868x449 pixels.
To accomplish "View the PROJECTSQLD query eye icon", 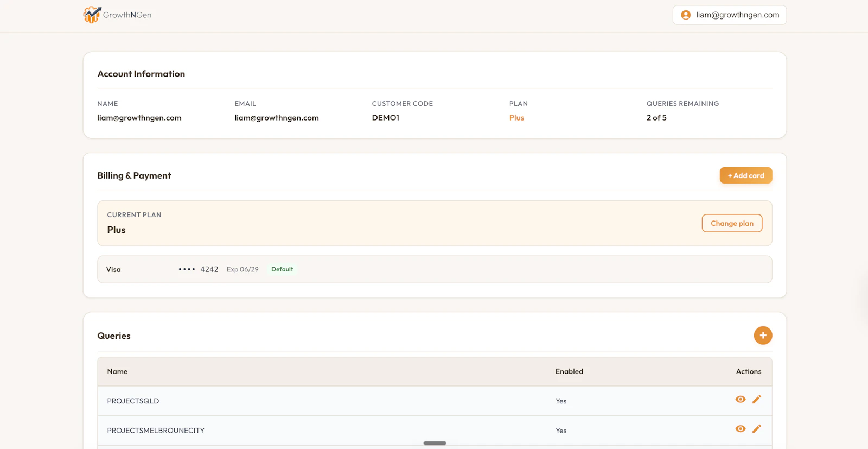I will tap(740, 400).
